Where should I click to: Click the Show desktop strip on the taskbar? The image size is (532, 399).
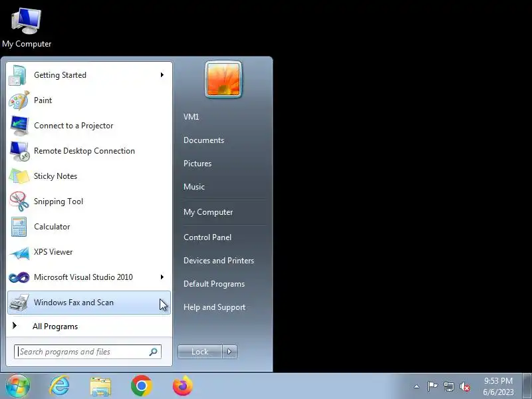pos(527,386)
